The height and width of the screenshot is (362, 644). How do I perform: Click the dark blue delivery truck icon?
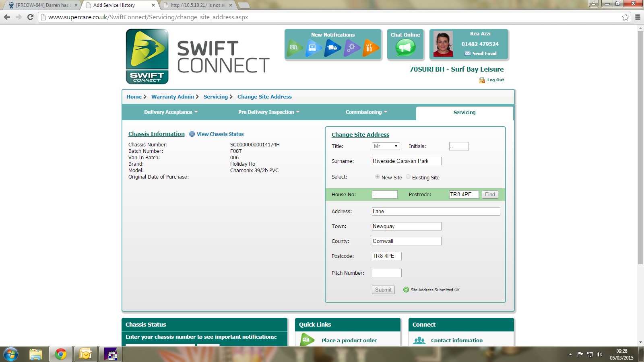click(332, 48)
